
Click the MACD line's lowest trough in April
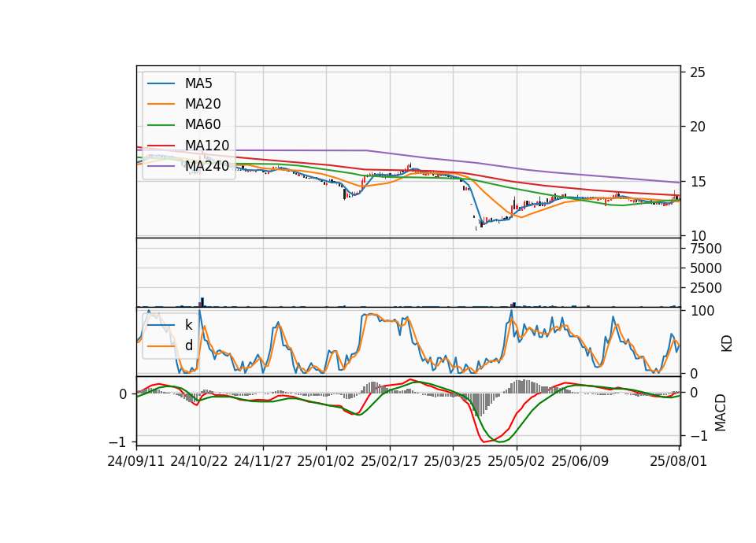point(484,441)
